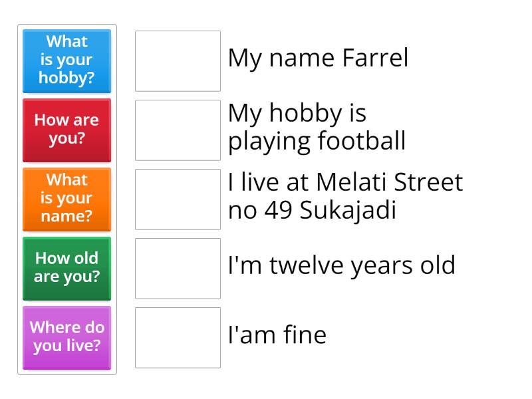This screenshot has height=399, width=532.
Task: Click the box next to "I'm twelve years old"
Action: pos(178,267)
